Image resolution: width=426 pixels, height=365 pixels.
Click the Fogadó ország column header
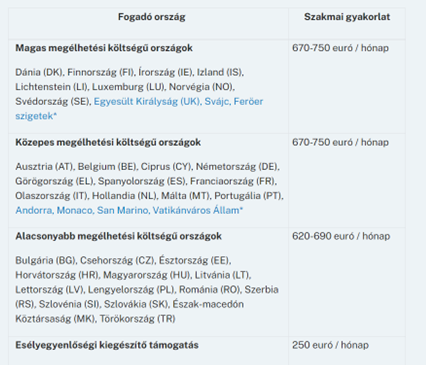pyautogui.click(x=151, y=17)
